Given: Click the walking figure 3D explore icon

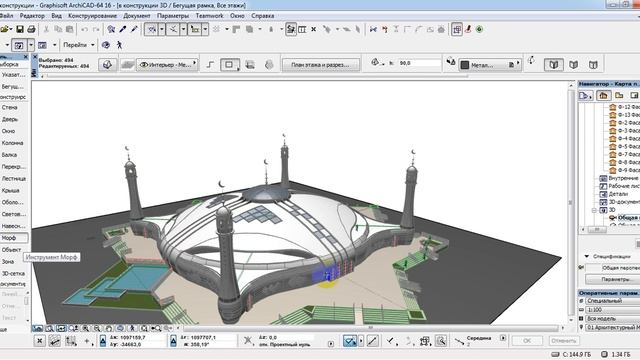Looking at the screenshot, I should click(119, 45).
